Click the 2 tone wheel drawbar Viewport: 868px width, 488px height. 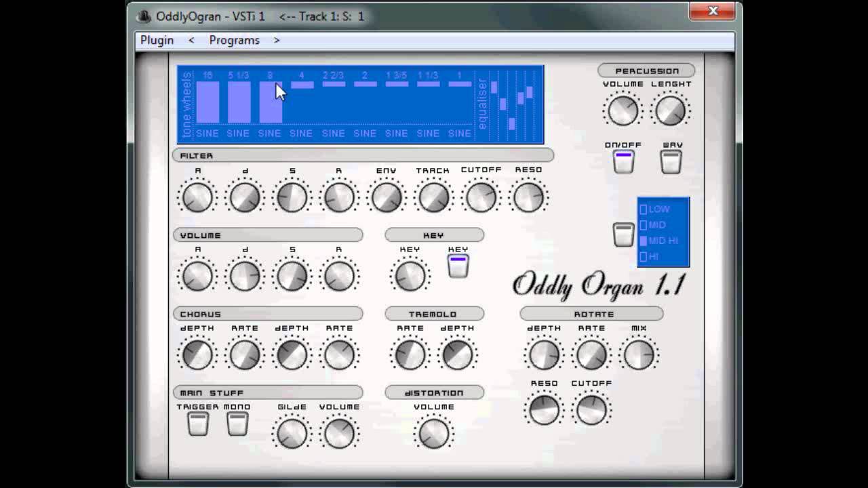[365, 84]
